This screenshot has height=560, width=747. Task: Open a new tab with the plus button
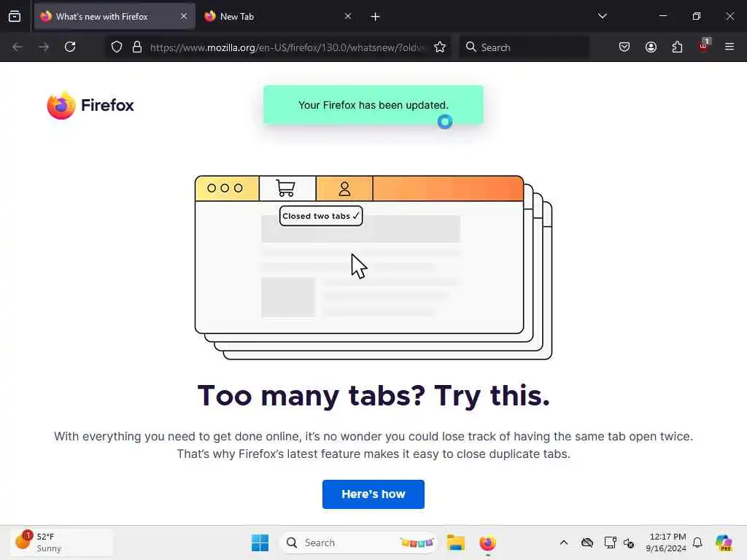pos(375,17)
